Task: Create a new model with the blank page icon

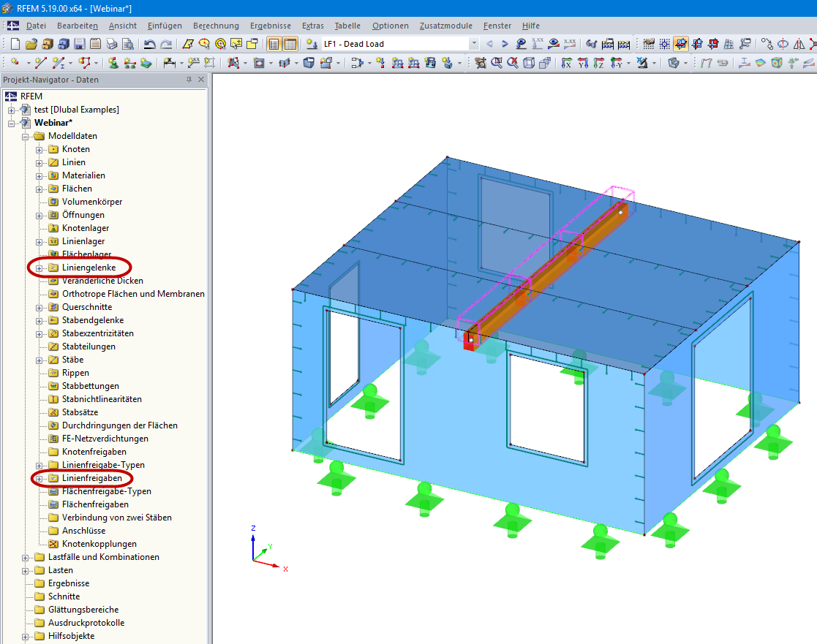Action: tap(15, 45)
